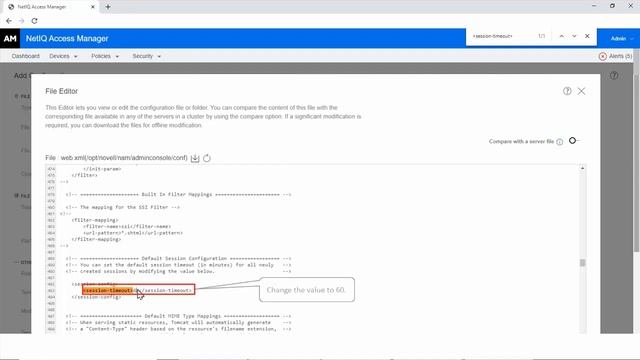Open the Alerts indicator
The image size is (640, 360).
click(615, 56)
